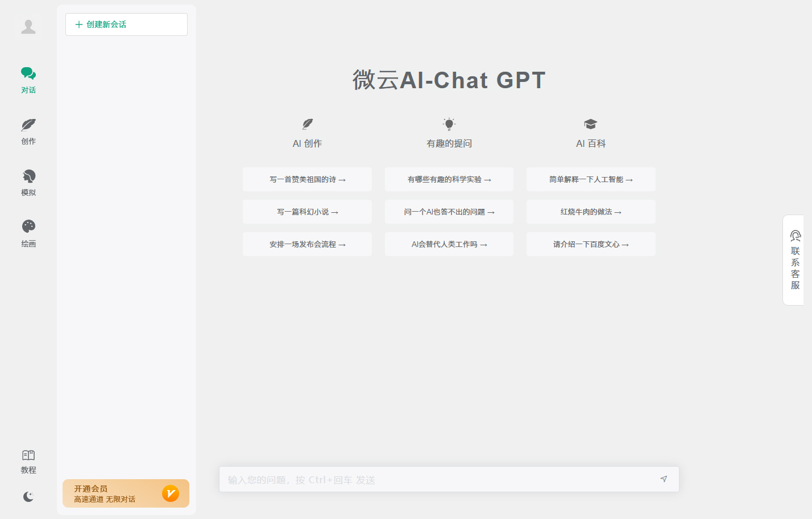Click the AI 百科 graduation cap icon
Viewport: 812px width, 519px height.
click(x=591, y=124)
